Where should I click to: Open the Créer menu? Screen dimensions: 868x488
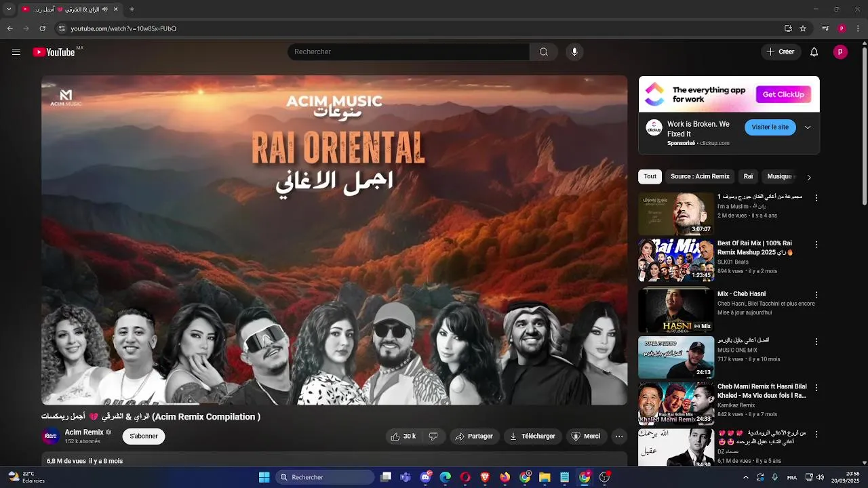tap(781, 52)
